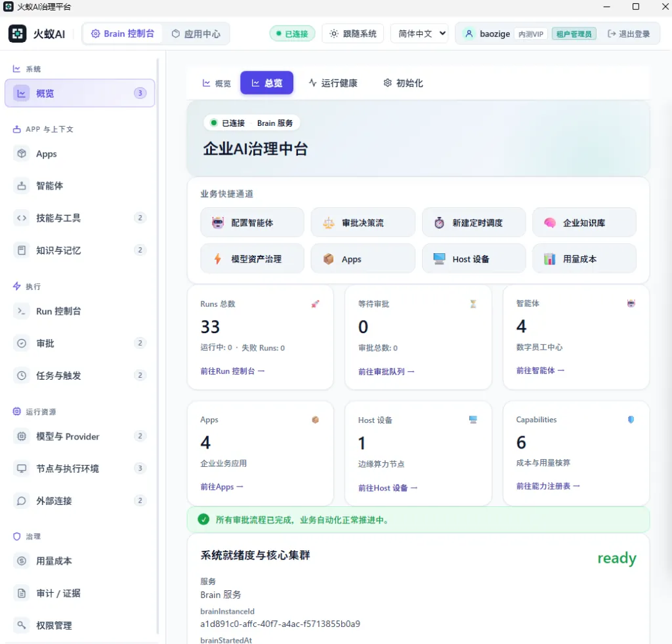The height and width of the screenshot is (644, 672).
Task: Open 技能与工具 in the sidebar
Action: (x=79, y=218)
